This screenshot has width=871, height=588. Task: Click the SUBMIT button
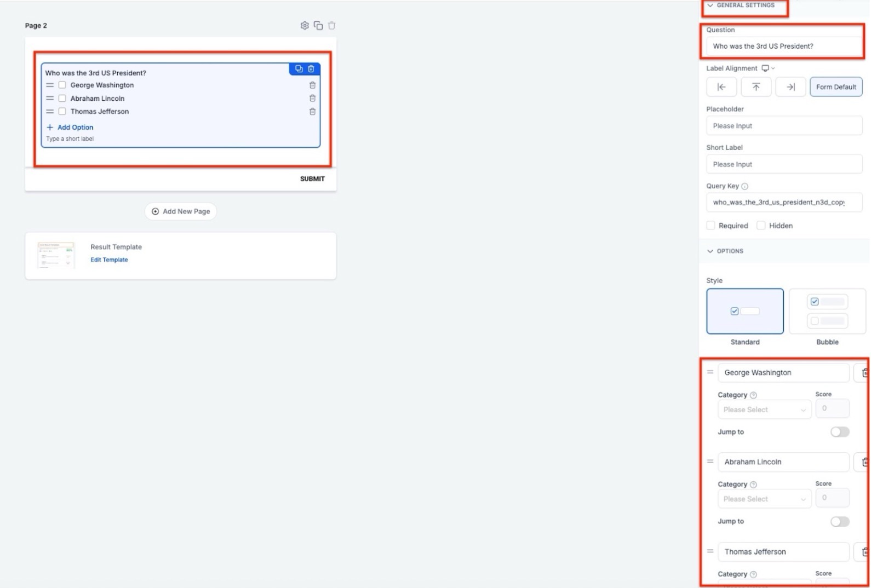[312, 179]
